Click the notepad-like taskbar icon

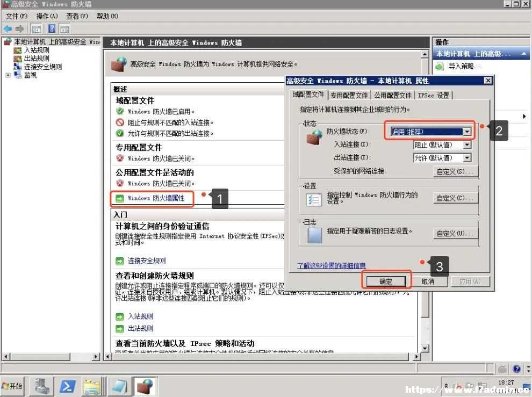click(120, 386)
